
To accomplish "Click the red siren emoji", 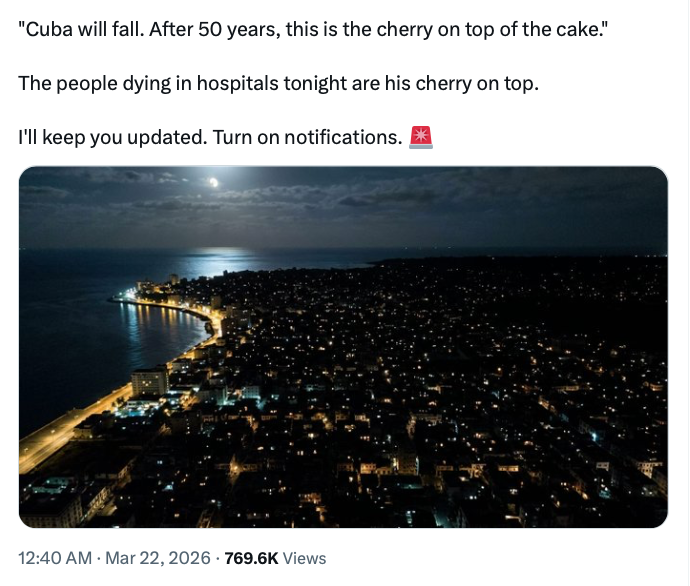I will tap(421, 137).
